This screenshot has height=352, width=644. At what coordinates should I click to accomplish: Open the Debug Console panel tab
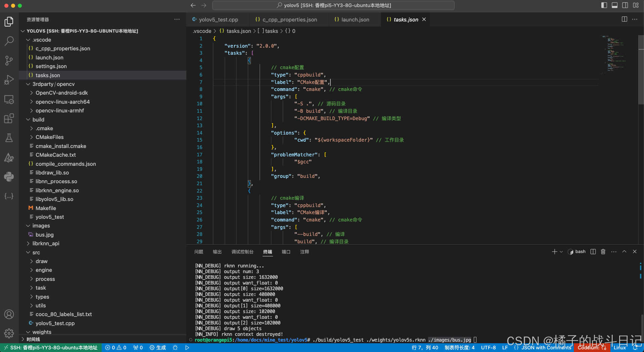click(242, 252)
